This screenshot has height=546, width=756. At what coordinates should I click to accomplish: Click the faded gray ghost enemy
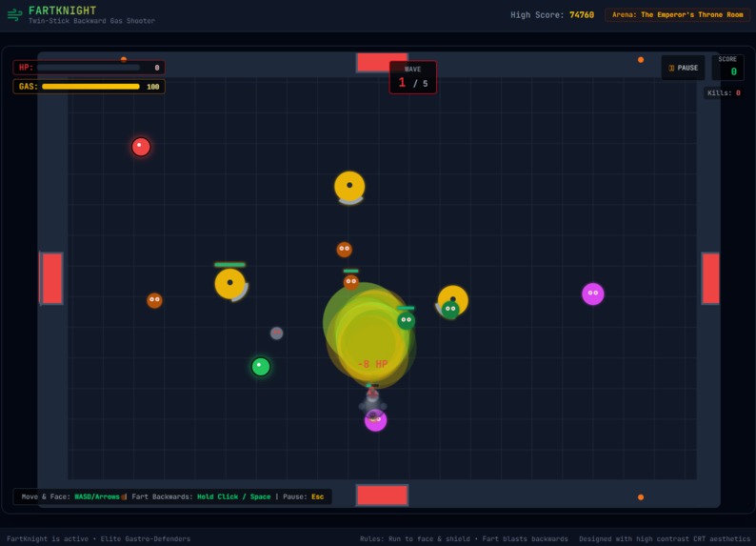[x=276, y=333]
